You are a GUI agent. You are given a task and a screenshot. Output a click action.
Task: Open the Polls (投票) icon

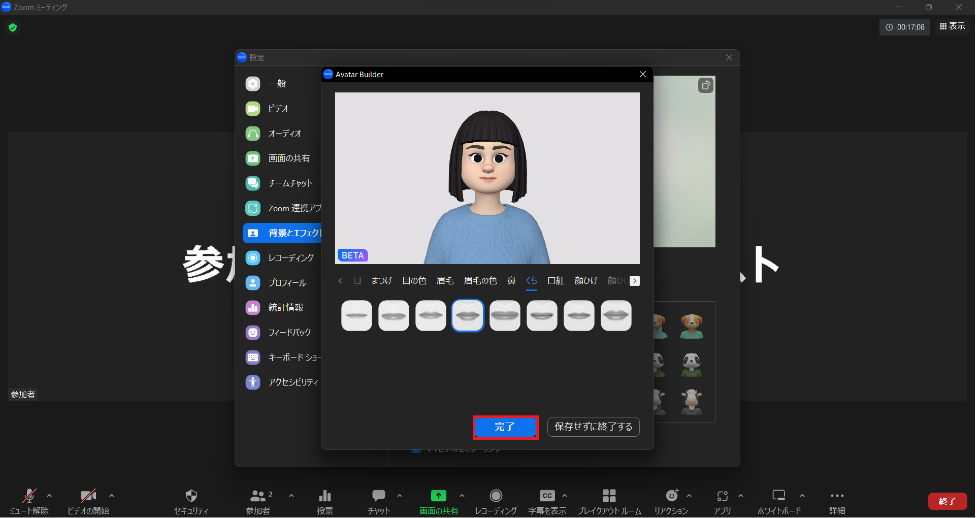coord(324,496)
